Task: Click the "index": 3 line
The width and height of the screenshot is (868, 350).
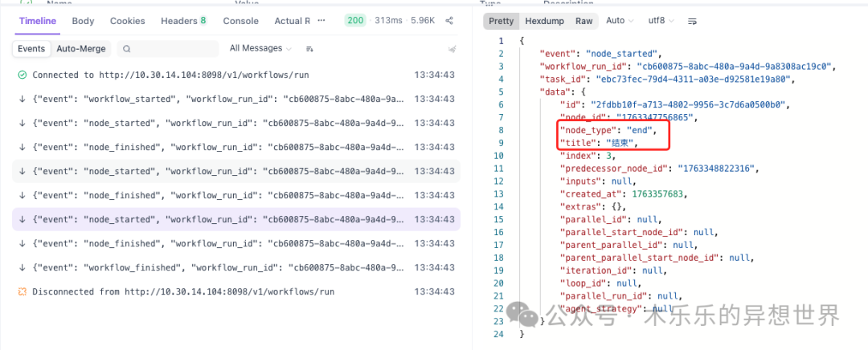Action: (587, 156)
